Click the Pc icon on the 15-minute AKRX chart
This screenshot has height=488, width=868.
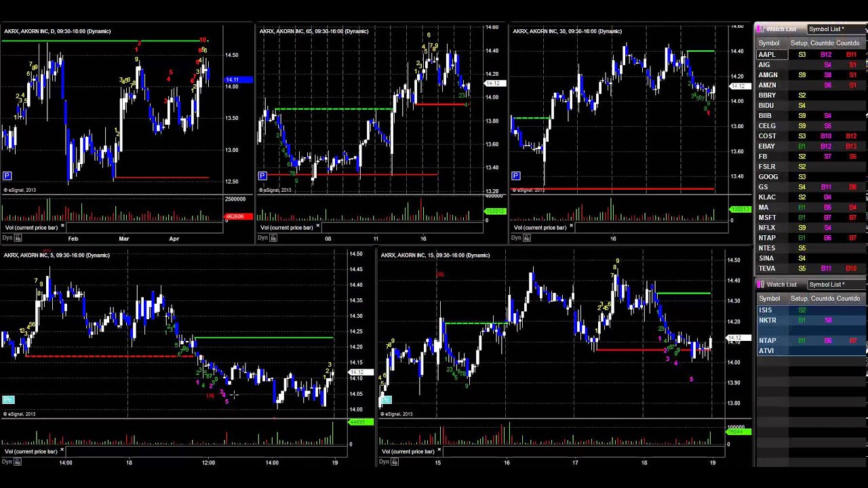coord(385,400)
